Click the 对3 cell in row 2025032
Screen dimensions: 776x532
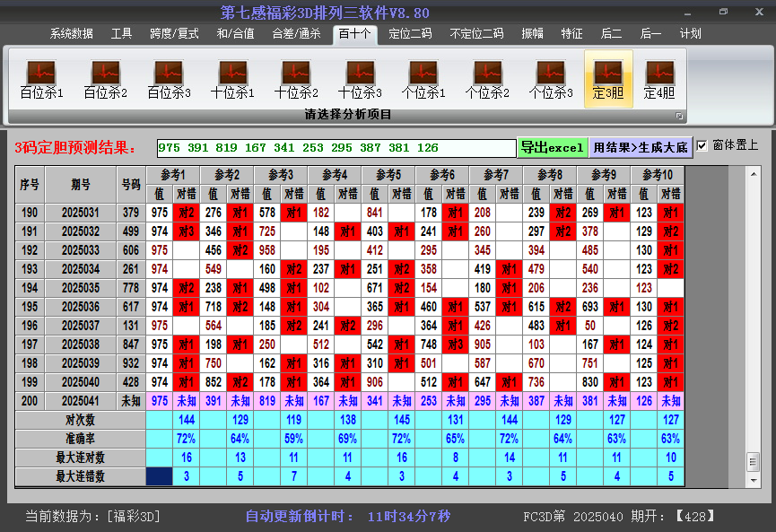pos(186,231)
